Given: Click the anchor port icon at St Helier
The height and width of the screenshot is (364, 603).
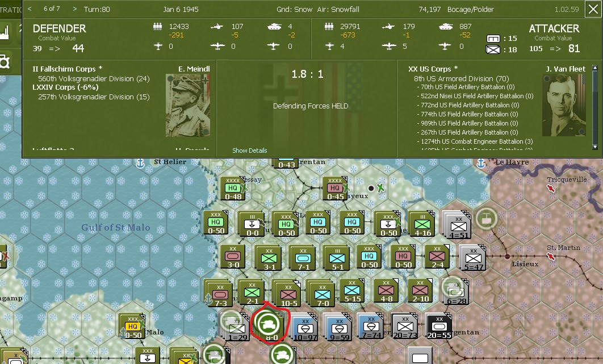Looking at the screenshot, I should [140, 163].
